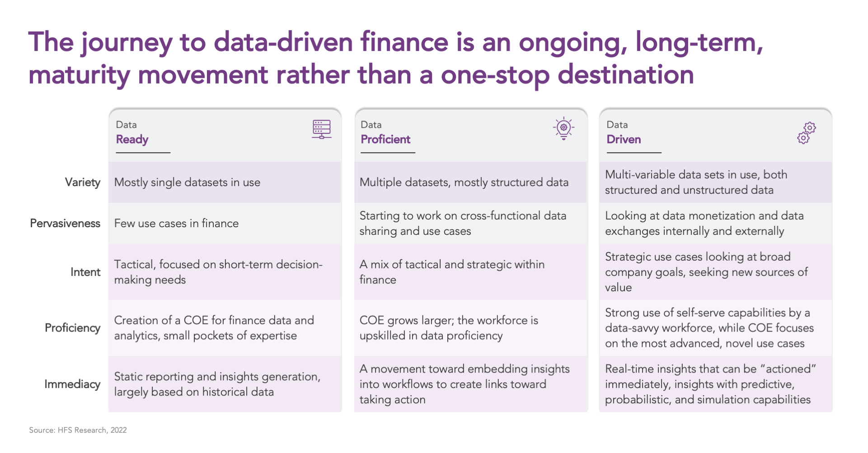Click the slide title about data-driven finance
Viewport: 868px width, 453px height.
coord(396,58)
